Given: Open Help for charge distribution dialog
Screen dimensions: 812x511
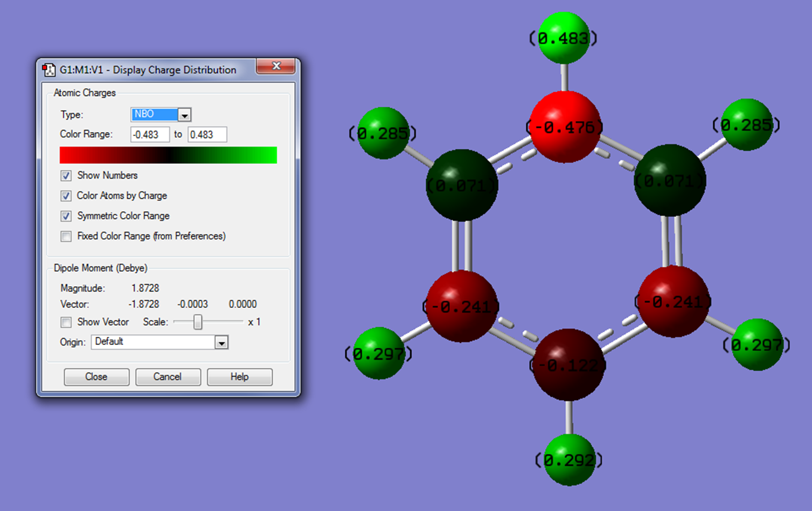Looking at the screenshot, I should point(239,377).
